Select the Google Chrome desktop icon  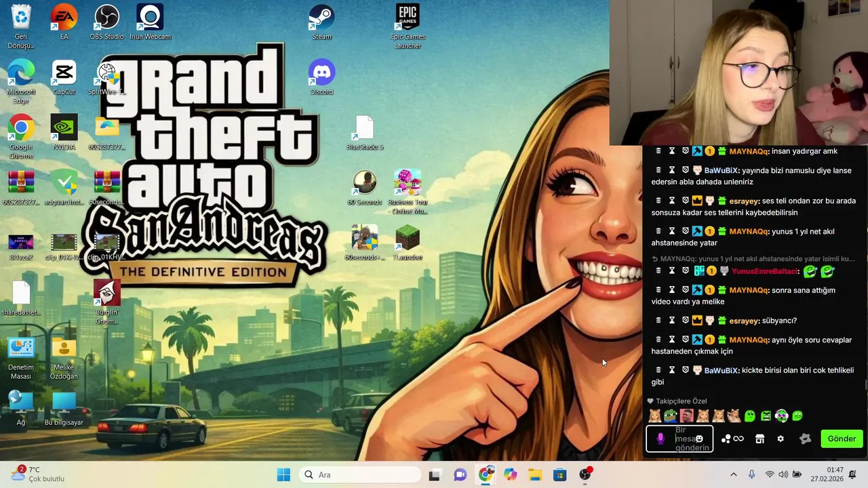tap(21, 136)
